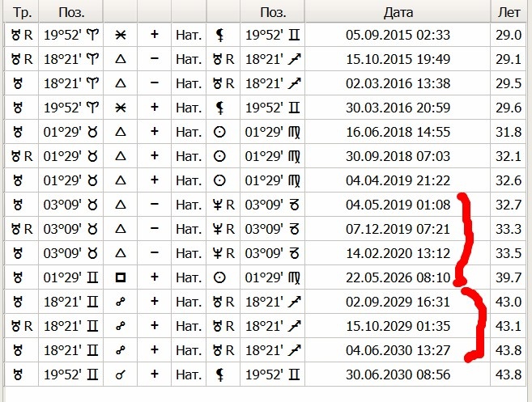The image size is (532, 402).
Task: Click the plus sign in 16.06.2018 row
Action: click(x=155, y=132)
